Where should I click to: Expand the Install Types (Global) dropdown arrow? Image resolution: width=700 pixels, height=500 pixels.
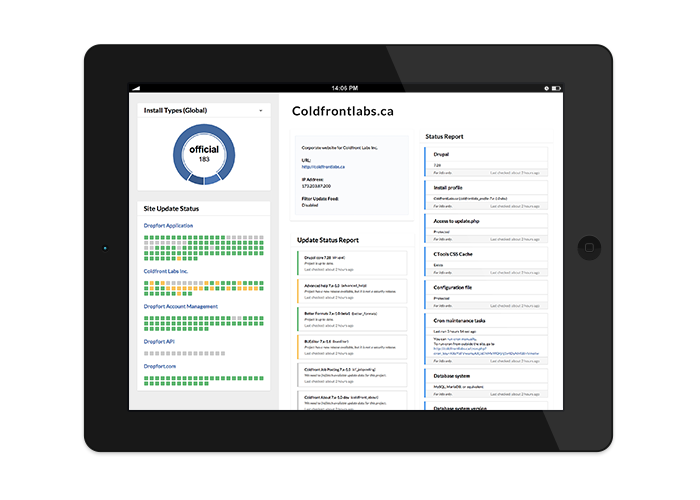click(x=261, y=111)
